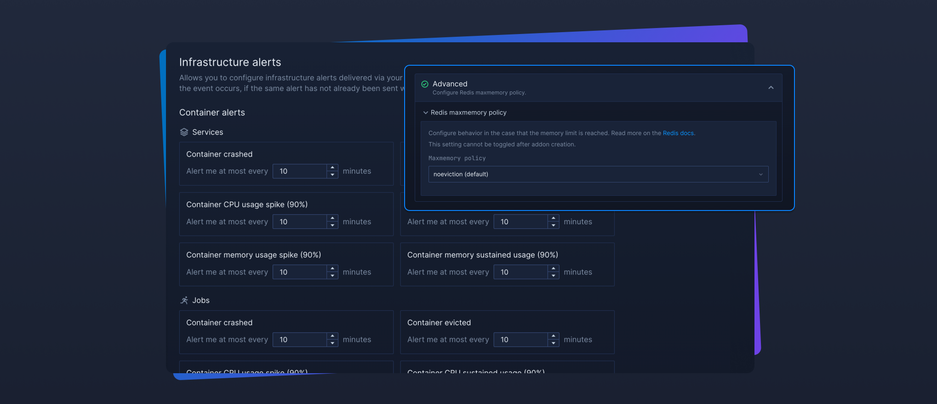Click the Container evicted card title
937x404 pixels.
[x=439, y=323]
